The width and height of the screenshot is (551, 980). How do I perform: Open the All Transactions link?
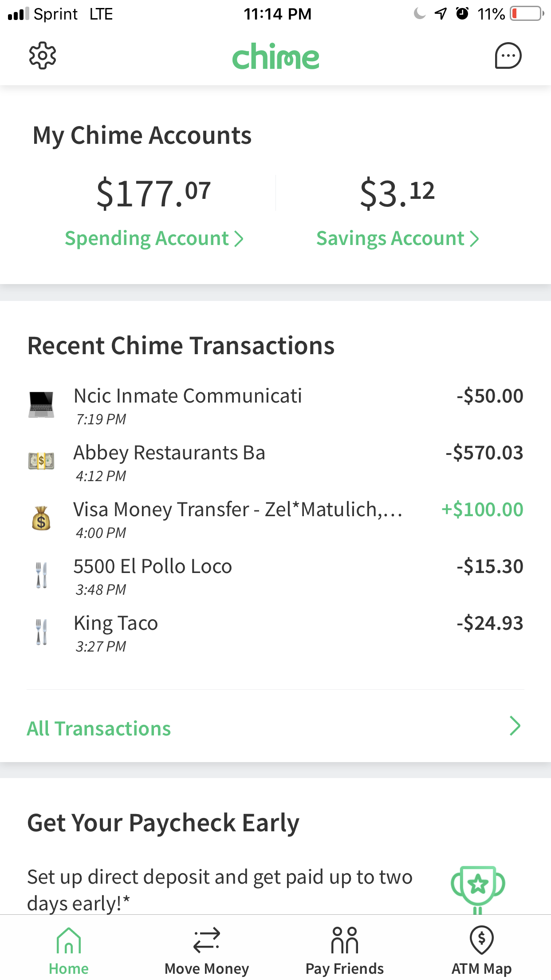tap(99, 729)
